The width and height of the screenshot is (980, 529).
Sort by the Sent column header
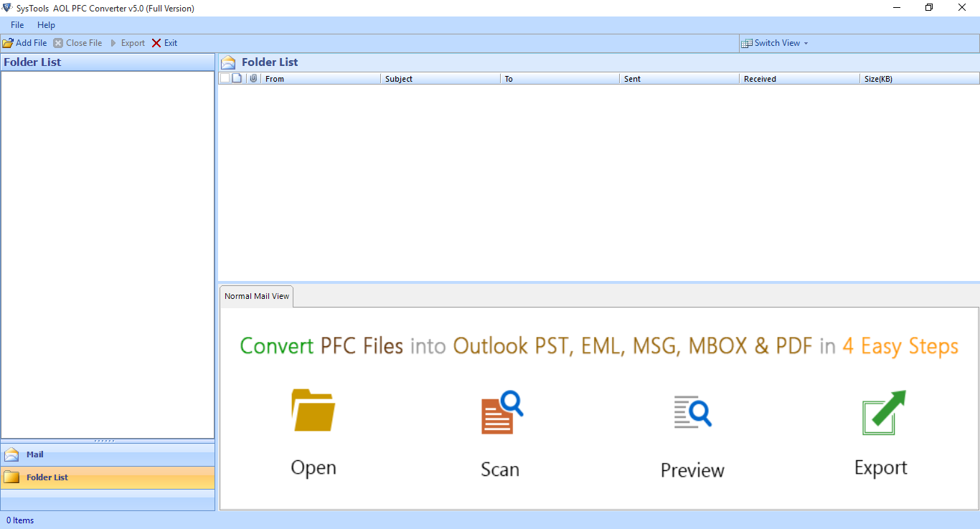coord(679,79)
